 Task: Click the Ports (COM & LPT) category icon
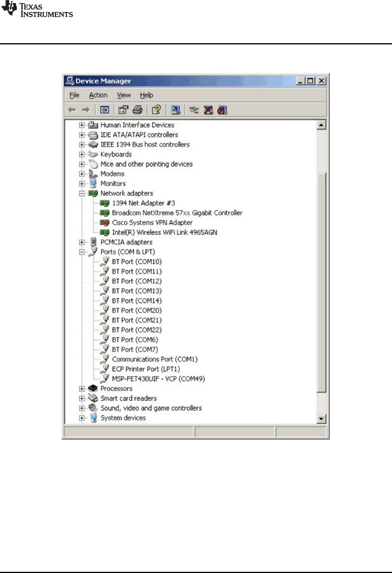pos(93,251)
